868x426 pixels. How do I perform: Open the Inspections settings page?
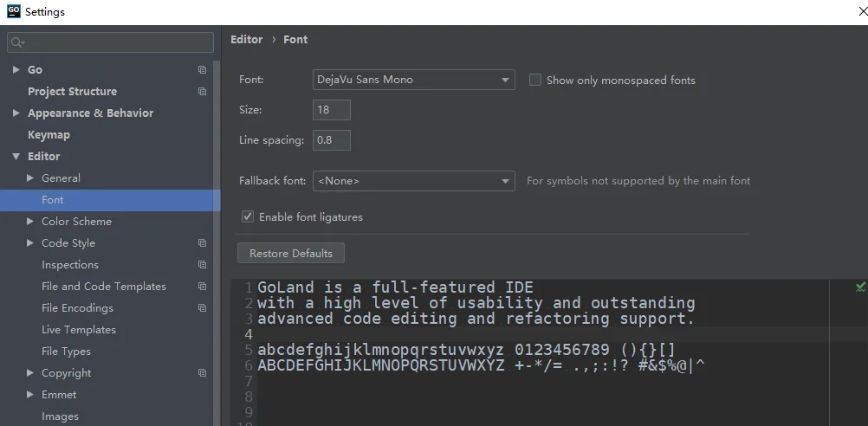70,264
